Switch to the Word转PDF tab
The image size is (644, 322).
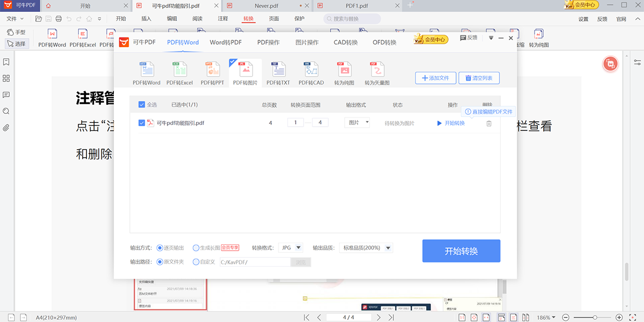(225, 42)
